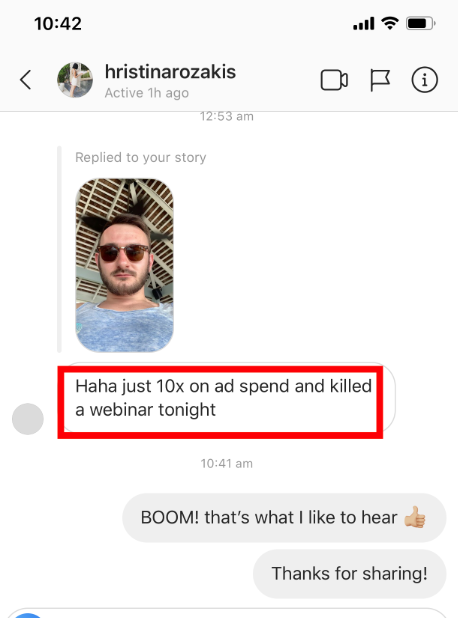Viewport: 458px width, 618px height.
Task: Tap the 10:42 status bar clock
Action: point(58,24)
